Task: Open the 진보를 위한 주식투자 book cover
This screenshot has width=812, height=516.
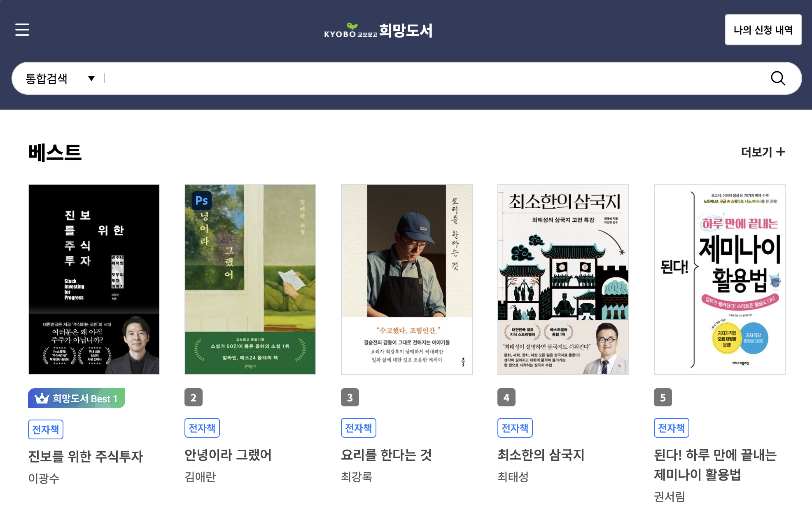Action: click(x=94, y=279)
